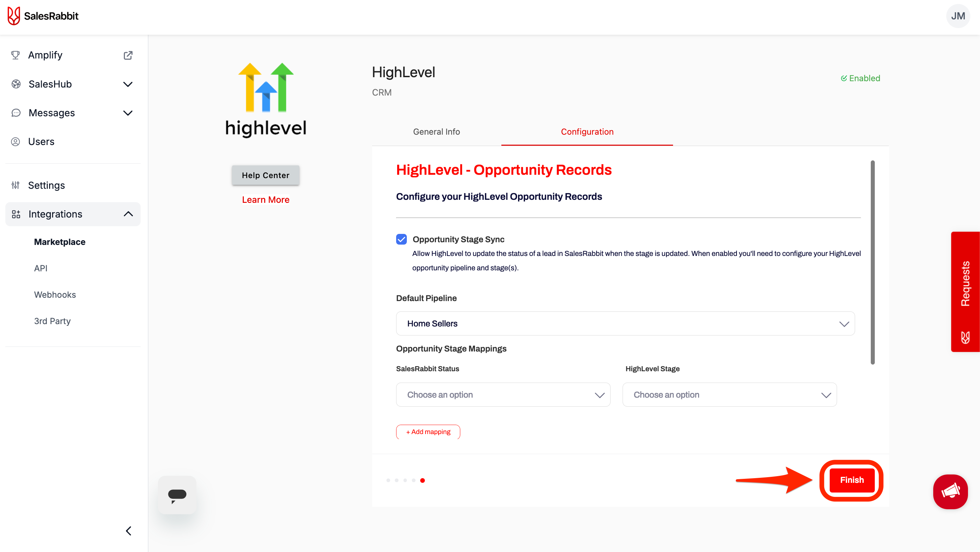The image size is (980, 552).
Task: Click the configuration panel scrollbar
Action: [x=872, y=263]
